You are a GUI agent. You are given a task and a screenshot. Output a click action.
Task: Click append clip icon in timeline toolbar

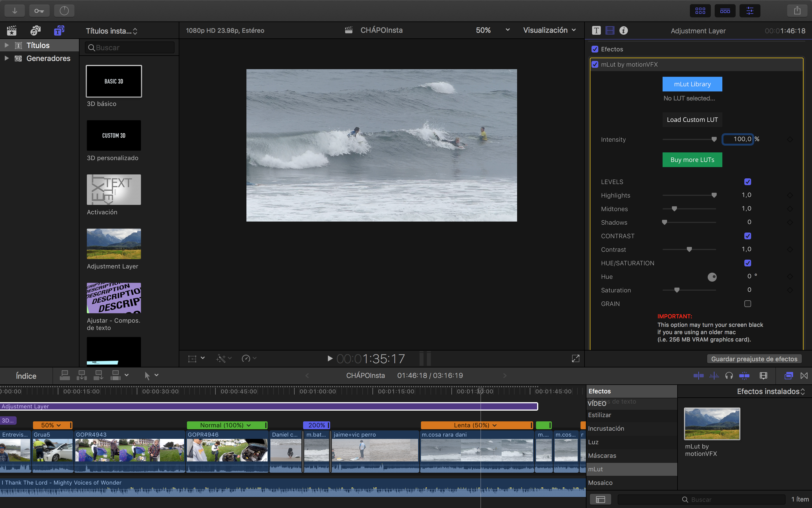[98, 375]
